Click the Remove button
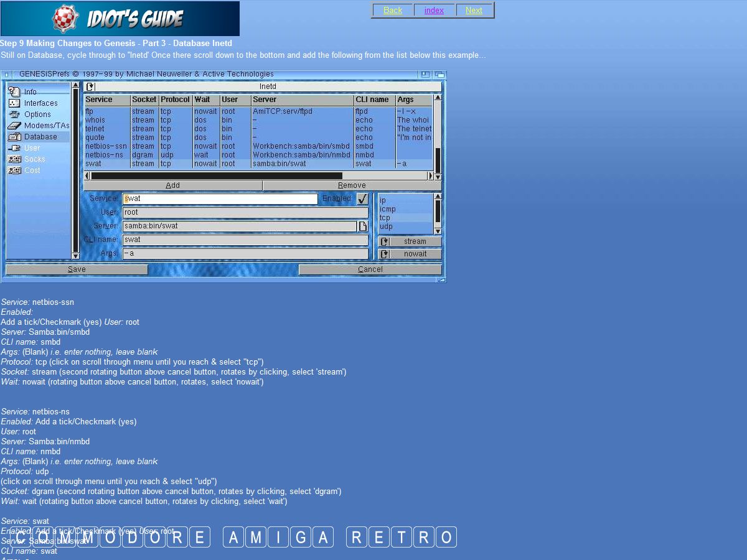This screenshot has width=747, height=560. (352, 185)
